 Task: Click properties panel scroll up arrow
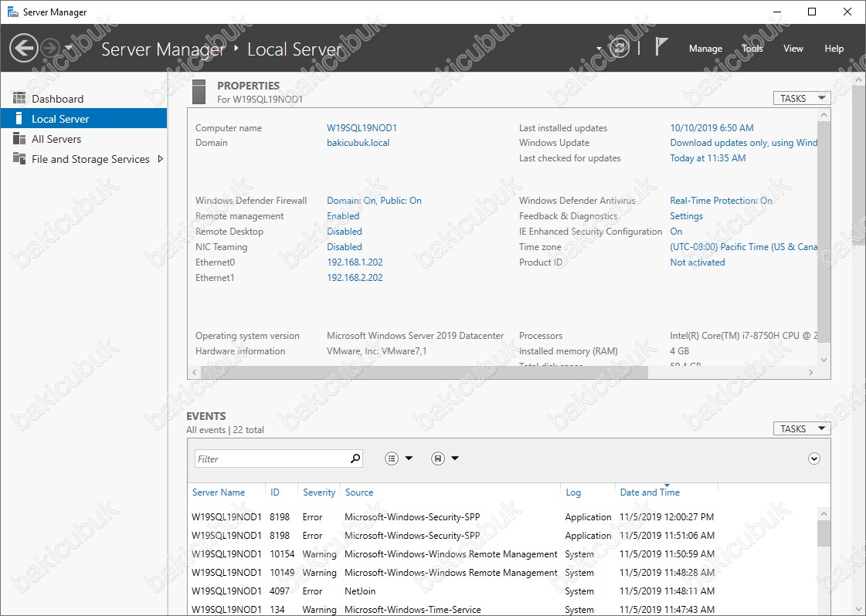click(824, 115)
